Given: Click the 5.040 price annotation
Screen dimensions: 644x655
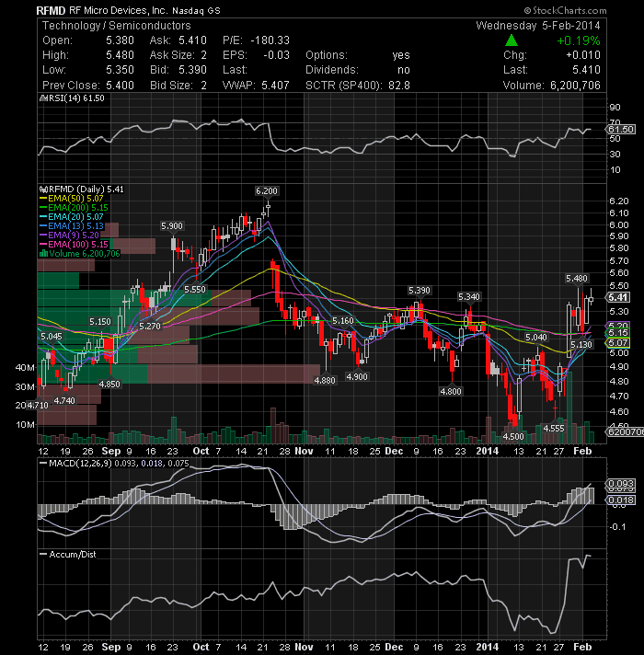Looking at the screenshot, I should pyautogui.click(x=536, y=337).
